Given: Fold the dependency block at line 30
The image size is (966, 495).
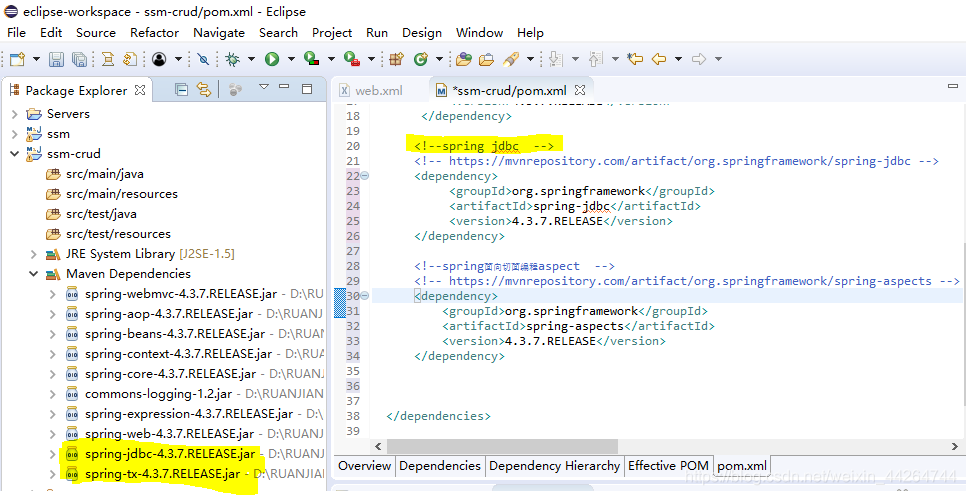Looking at the screenshot, I should coord(365,296).
